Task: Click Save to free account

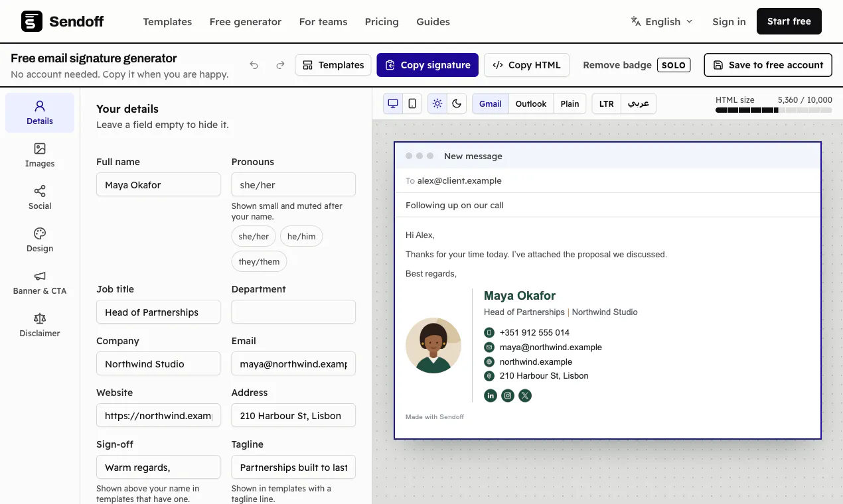Action: pyautogui.click(x=768, y=65)
